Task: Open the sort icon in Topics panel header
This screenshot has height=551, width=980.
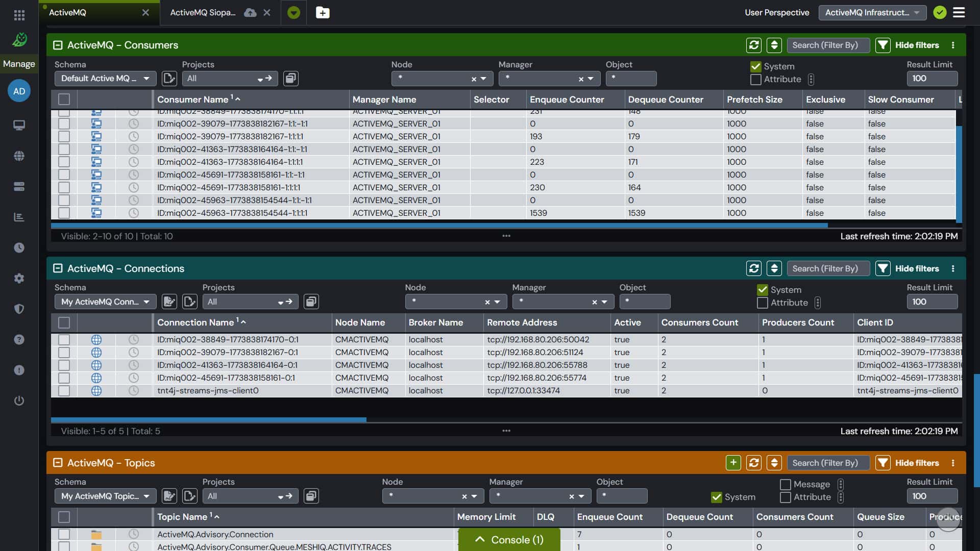Action: click(x=775, y=463)
